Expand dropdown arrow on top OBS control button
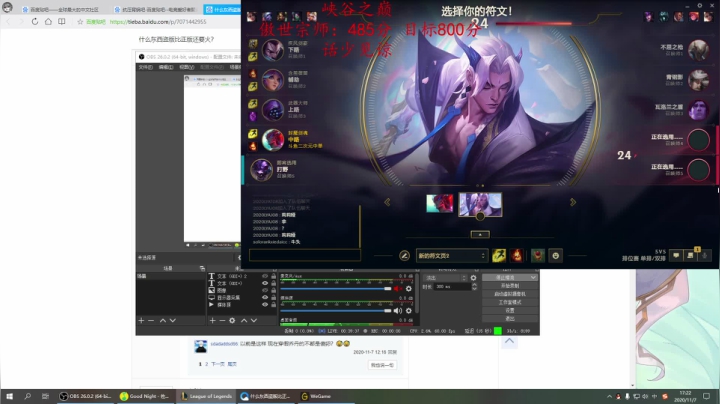This screenshot has width=720, height=404. [x=533, y=278]
